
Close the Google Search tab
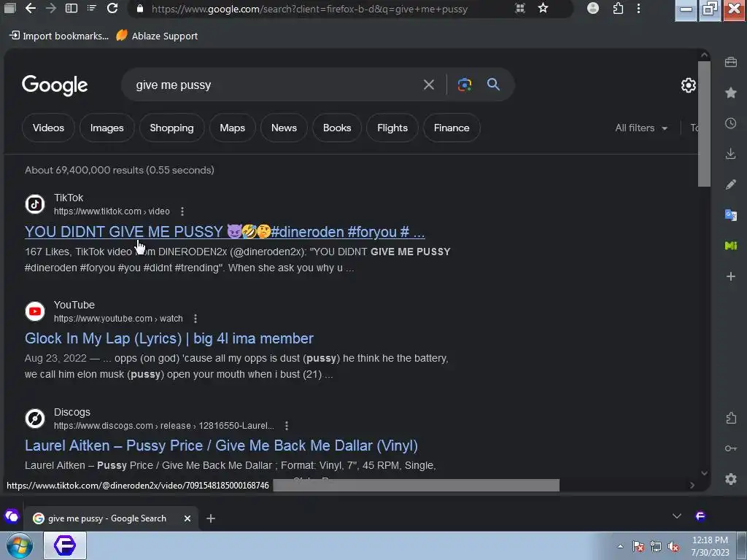click(187, 518)
